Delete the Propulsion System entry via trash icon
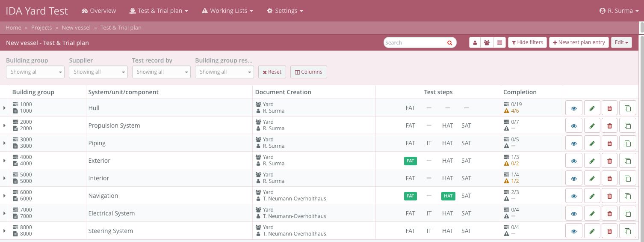This screenshot has height=242, width=644. click(610, 125)
